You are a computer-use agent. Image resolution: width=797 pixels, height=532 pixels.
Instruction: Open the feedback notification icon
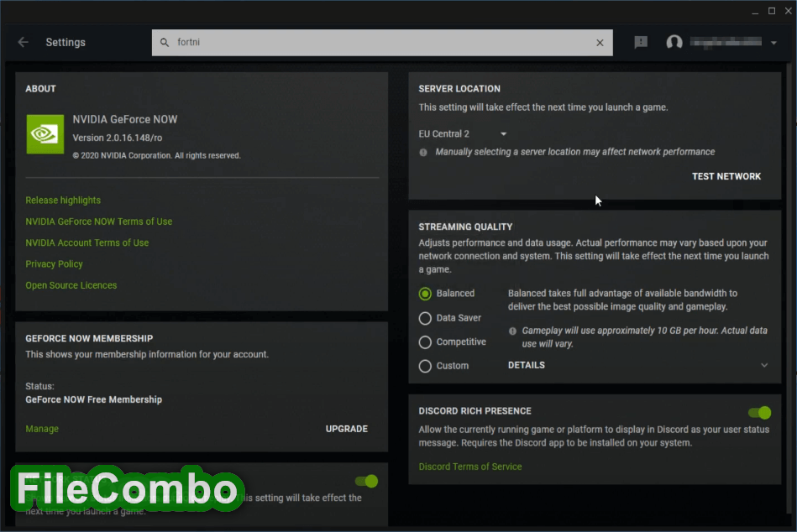click(641, 42)
